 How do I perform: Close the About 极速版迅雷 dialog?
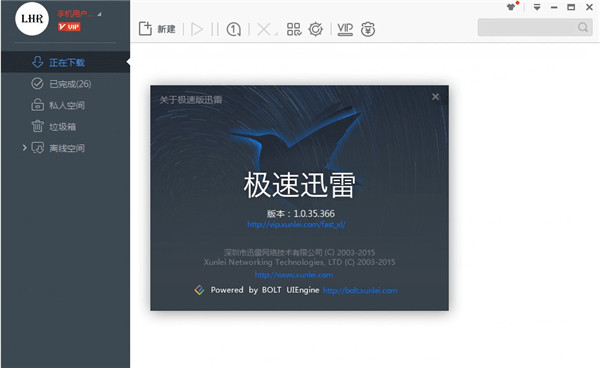pyautogui.click(x=435, y=97)
